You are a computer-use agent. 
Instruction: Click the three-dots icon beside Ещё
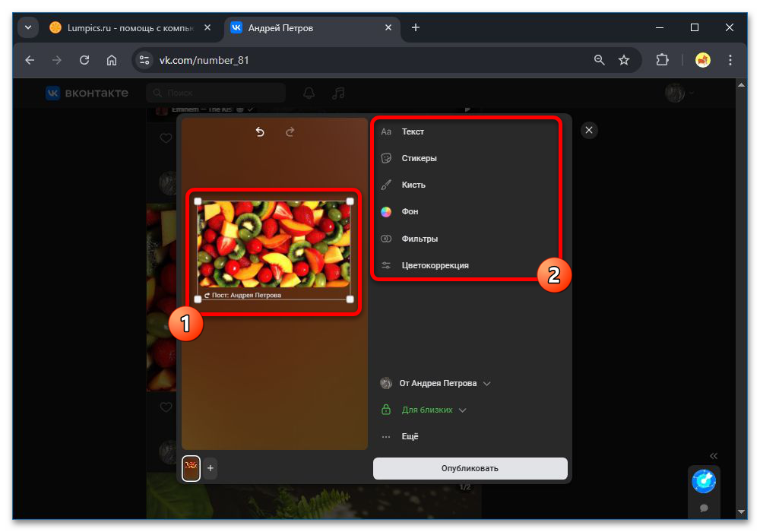pyautogui.click(x=386, y=437)
